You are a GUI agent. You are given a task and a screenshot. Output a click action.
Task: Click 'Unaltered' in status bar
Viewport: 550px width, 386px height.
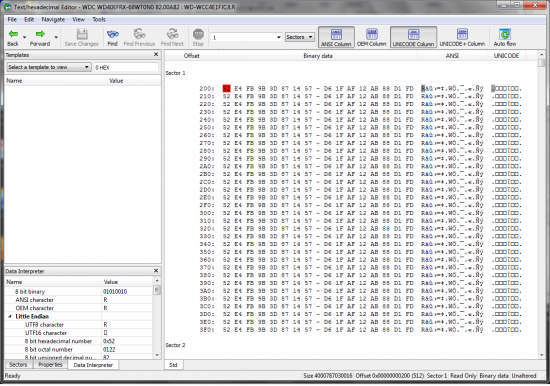[524, 376]
